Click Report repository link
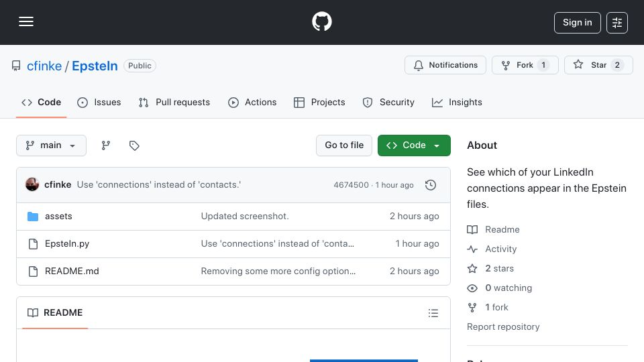Screen dimensions: 644x362 click(x=503, y=326)
